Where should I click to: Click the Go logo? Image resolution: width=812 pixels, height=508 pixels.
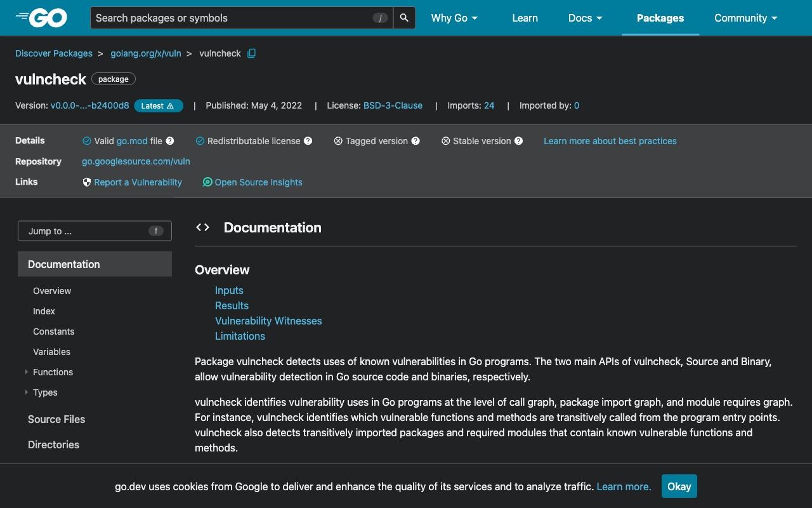point(41,18)
